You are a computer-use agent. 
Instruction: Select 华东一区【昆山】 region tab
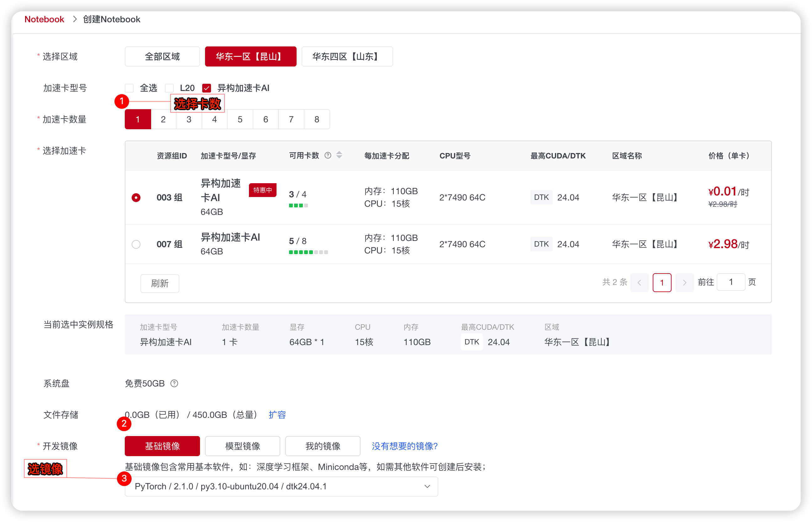251,56
